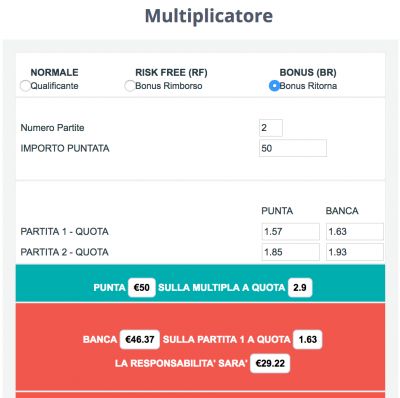Click the €50 stake value badge
400x398 pixels.
tap(142, 288)
